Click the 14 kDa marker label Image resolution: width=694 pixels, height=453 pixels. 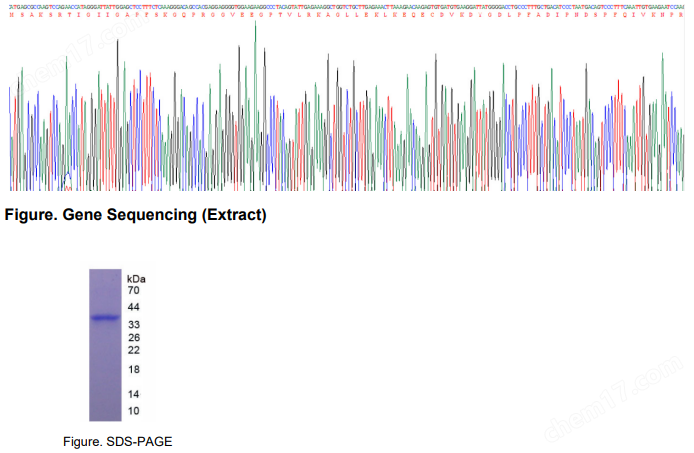click(134, 394)
